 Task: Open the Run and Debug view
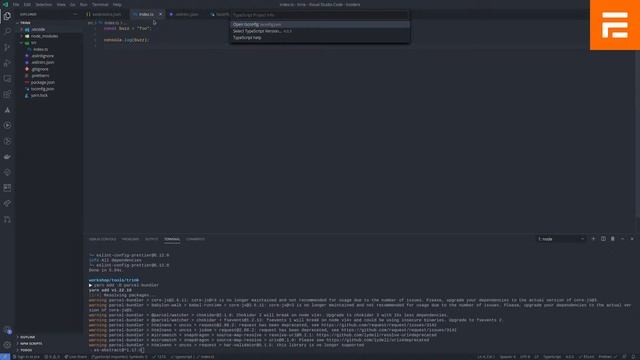[x=7, y=63]
